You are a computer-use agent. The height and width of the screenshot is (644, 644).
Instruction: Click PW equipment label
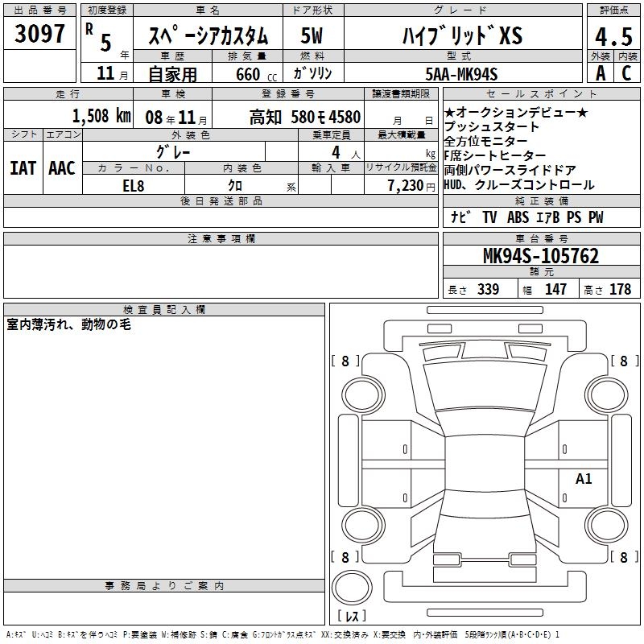[596, 217]
